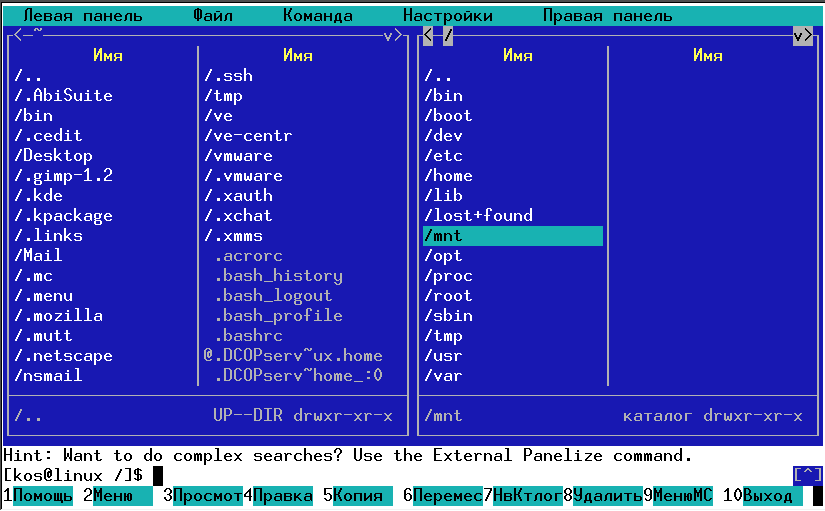Select the .bashrc file entry

pos(252,336)
